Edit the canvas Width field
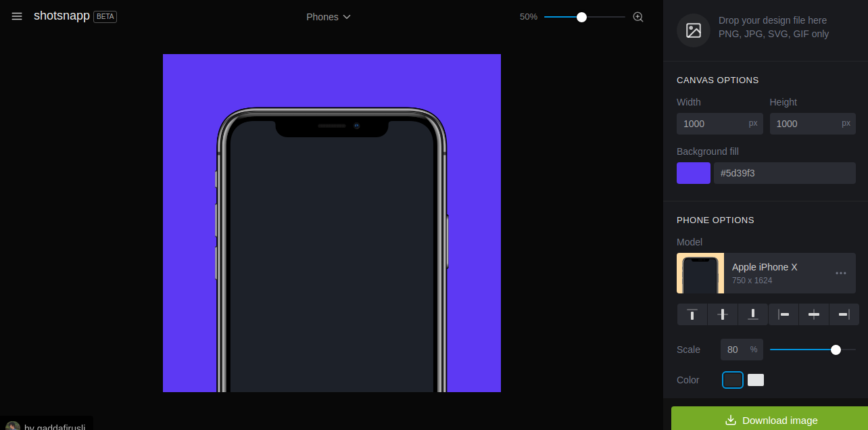This screenshot has height=430, width=868. (x=719, y=124)
